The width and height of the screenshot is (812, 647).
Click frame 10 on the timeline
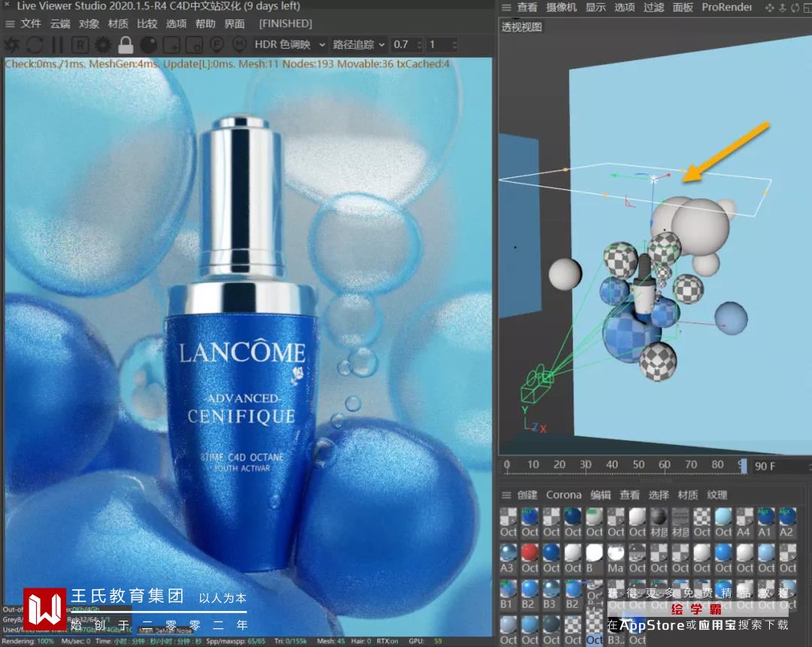pos(533,464)
